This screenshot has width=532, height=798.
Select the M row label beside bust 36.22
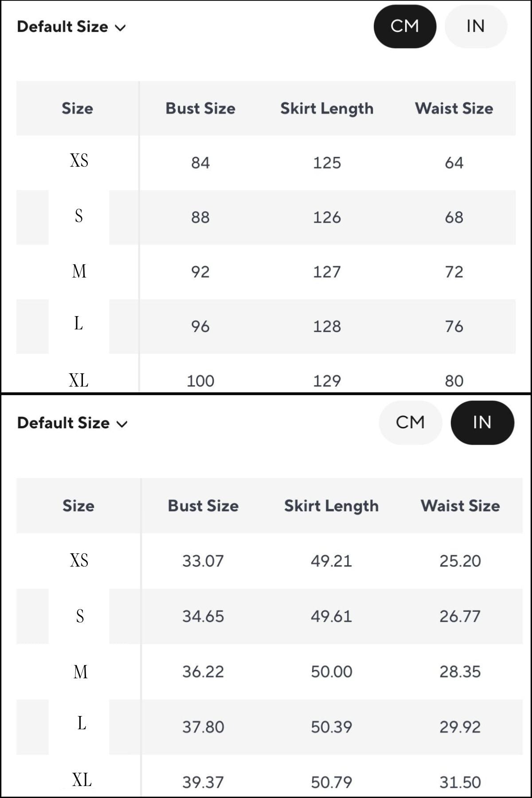(x=80, y=672)
